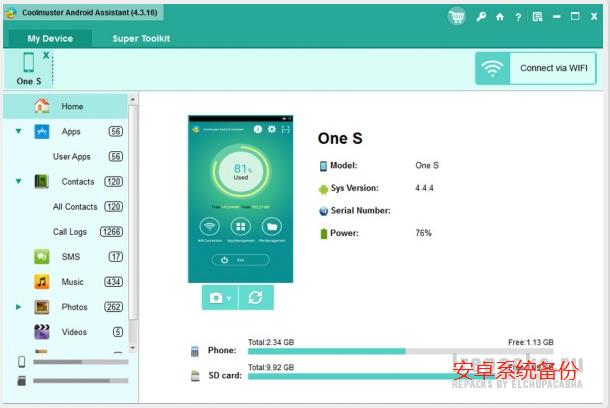The height and width of the screenshot is (408, 610).
Task: Open the Music category
Action: pos(72,282)
